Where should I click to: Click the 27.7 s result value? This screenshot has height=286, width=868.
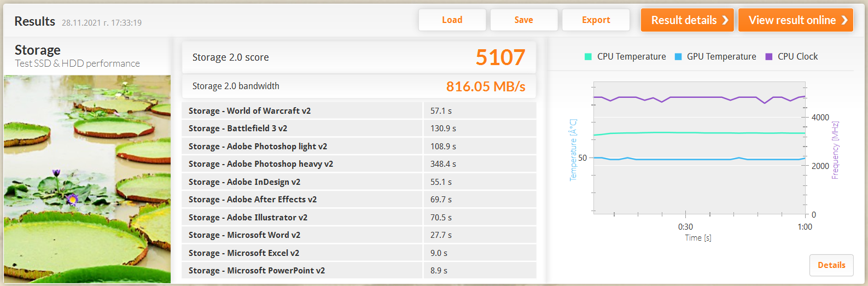click(441, 235)
